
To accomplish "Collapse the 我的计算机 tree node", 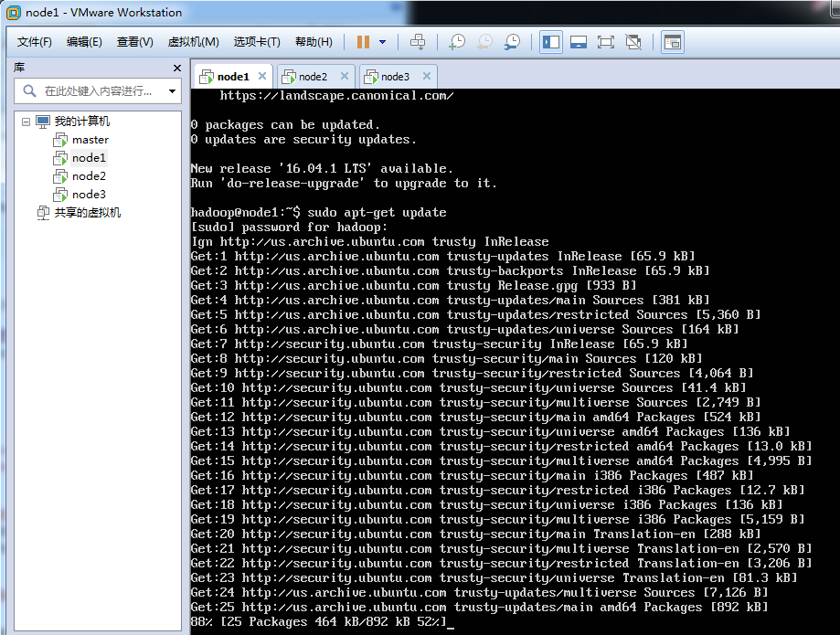I will click(26, 122).
